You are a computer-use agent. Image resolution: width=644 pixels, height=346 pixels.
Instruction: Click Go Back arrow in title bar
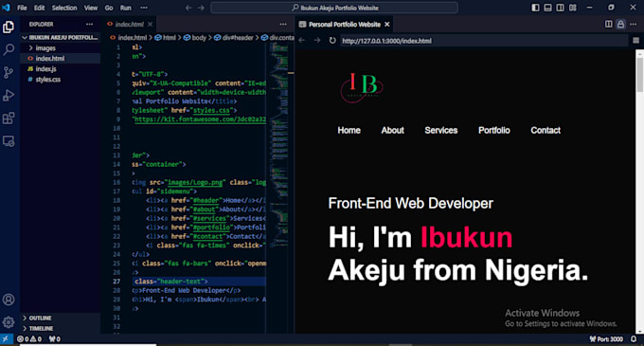pos(188,8)
